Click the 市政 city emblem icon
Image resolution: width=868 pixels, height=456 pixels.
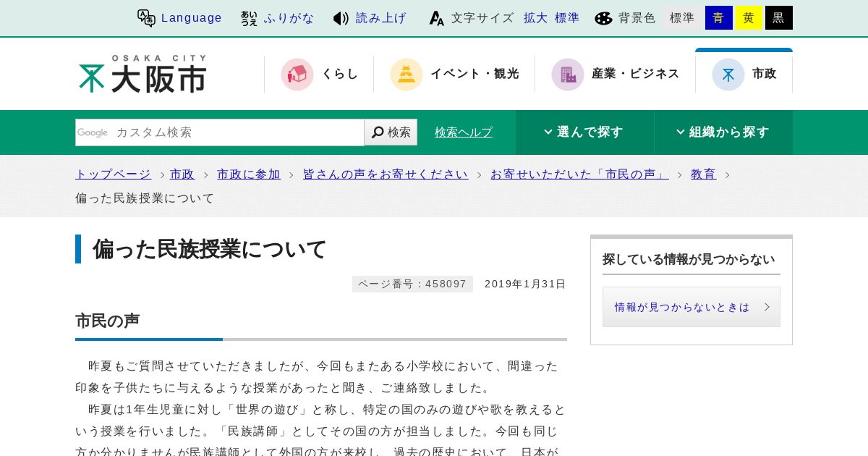tap(728, 74)
